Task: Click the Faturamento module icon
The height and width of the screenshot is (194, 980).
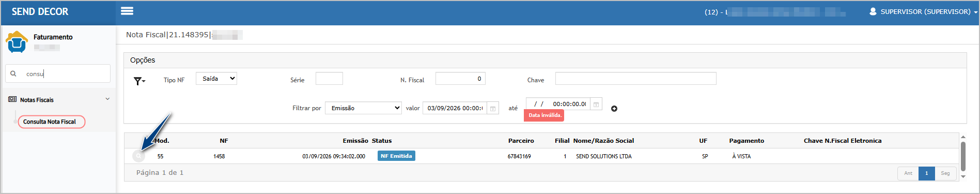Action: click(x=17, y=42)
